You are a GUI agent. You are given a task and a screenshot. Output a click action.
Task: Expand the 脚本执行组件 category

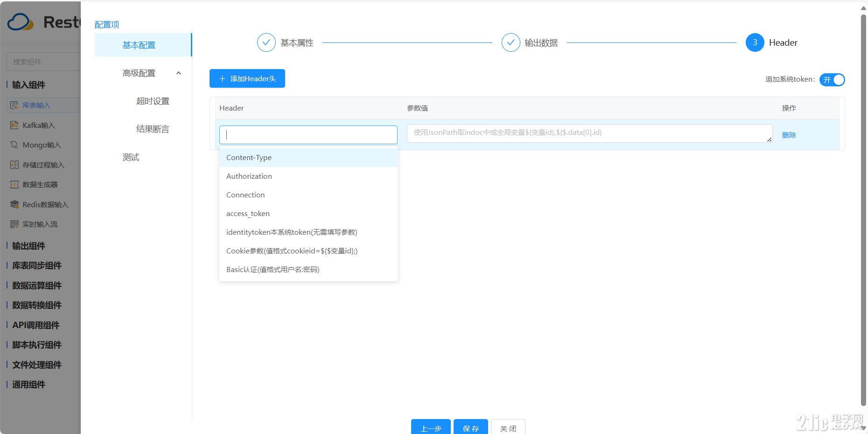36,345
